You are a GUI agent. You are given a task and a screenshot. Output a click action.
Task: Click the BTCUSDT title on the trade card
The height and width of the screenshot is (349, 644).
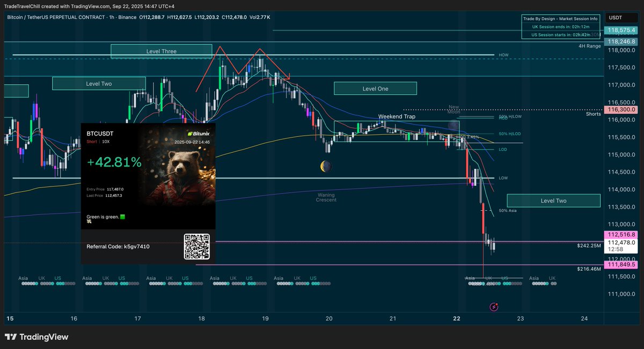[x=100, y=132]
